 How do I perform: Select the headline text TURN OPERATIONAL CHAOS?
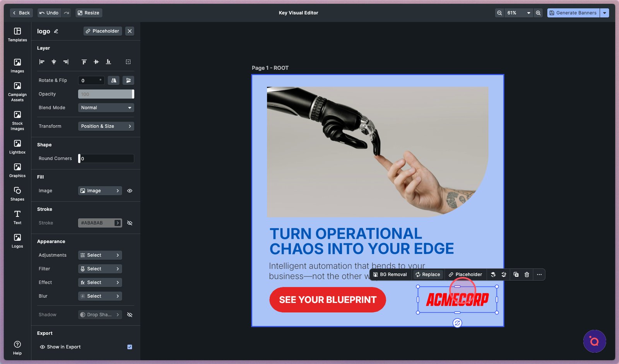362,241
